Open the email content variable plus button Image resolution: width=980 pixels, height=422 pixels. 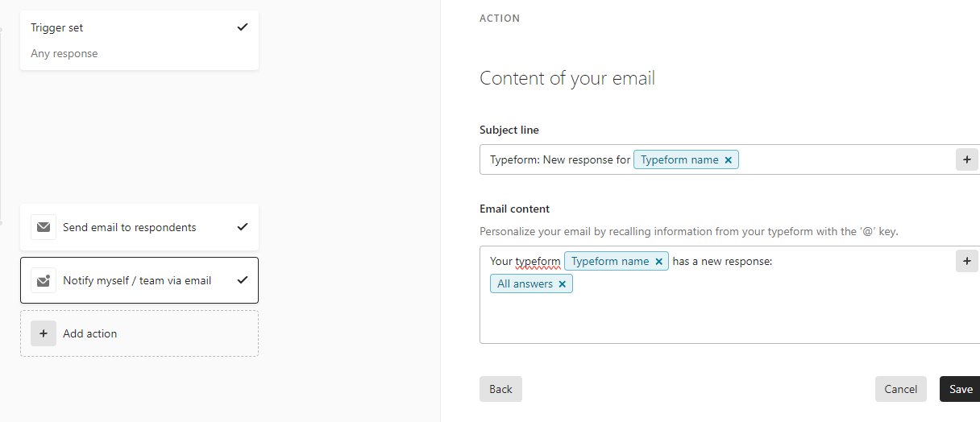(967, 261)
